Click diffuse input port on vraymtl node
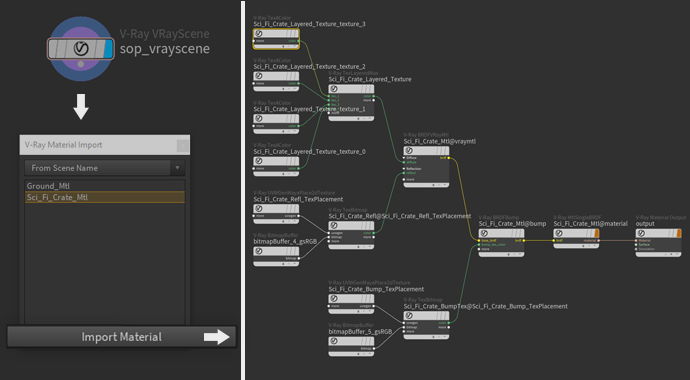 click(x=404, y=162)
